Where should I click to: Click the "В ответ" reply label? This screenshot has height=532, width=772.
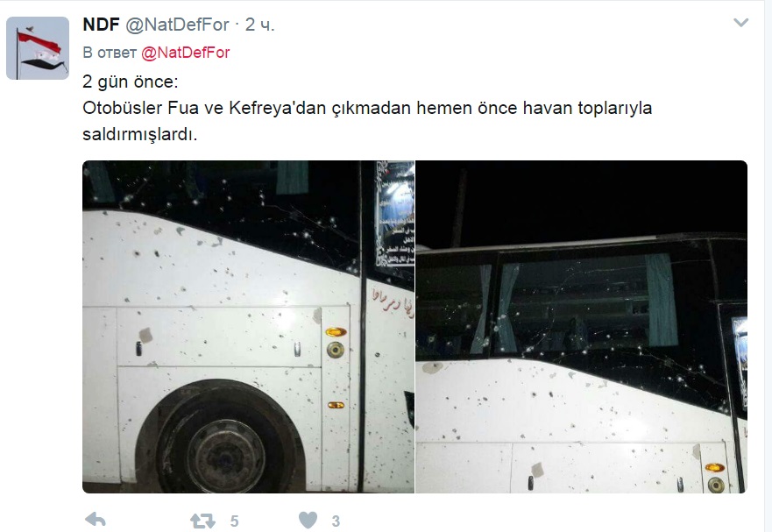[x=110, y=53]
